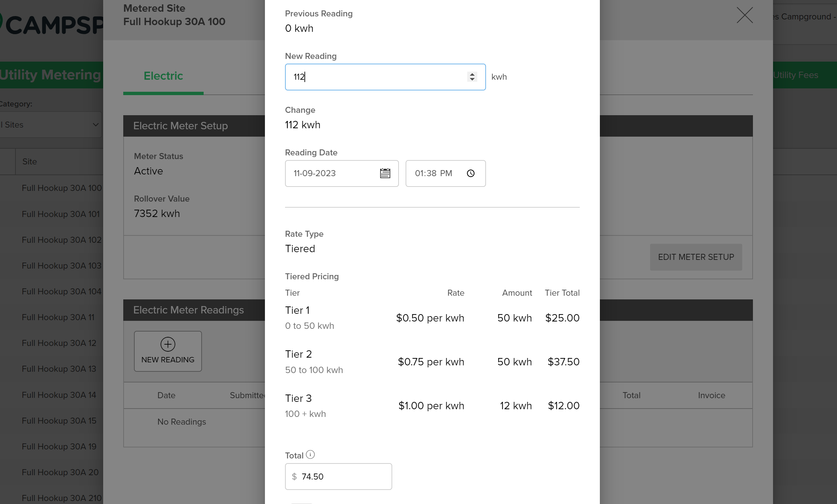
Task: Click the Total dollar amount field
Action: coord(338,476)
